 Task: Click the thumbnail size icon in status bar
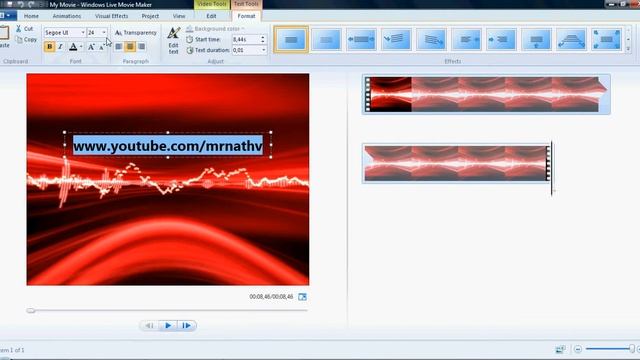coord(560,349)
